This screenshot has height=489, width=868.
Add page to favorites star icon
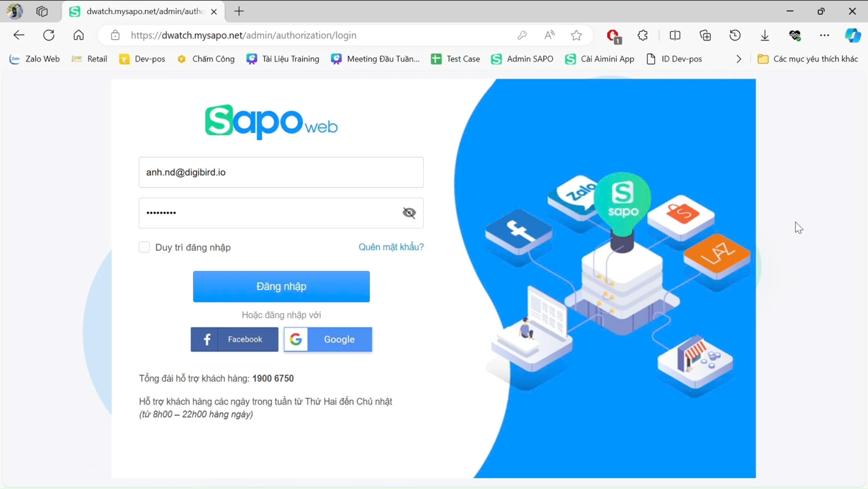pyautogui.click(x=576, y=35)
